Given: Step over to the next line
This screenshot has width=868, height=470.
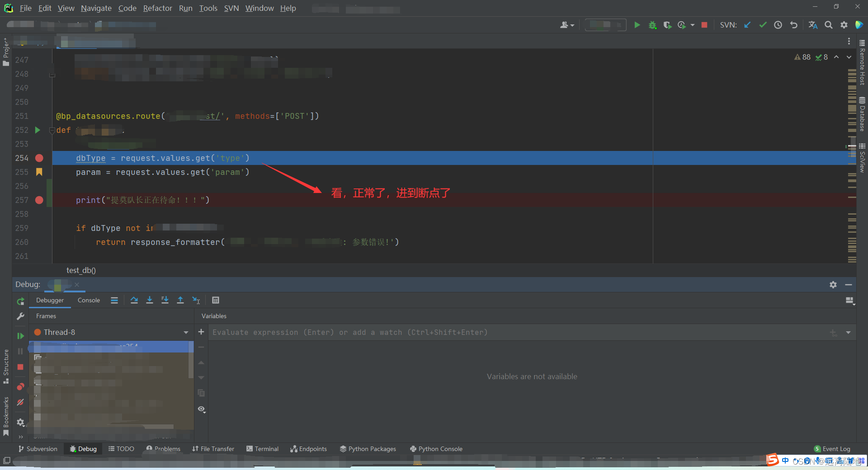Looking at the screenshot, I should coord(134,300).
